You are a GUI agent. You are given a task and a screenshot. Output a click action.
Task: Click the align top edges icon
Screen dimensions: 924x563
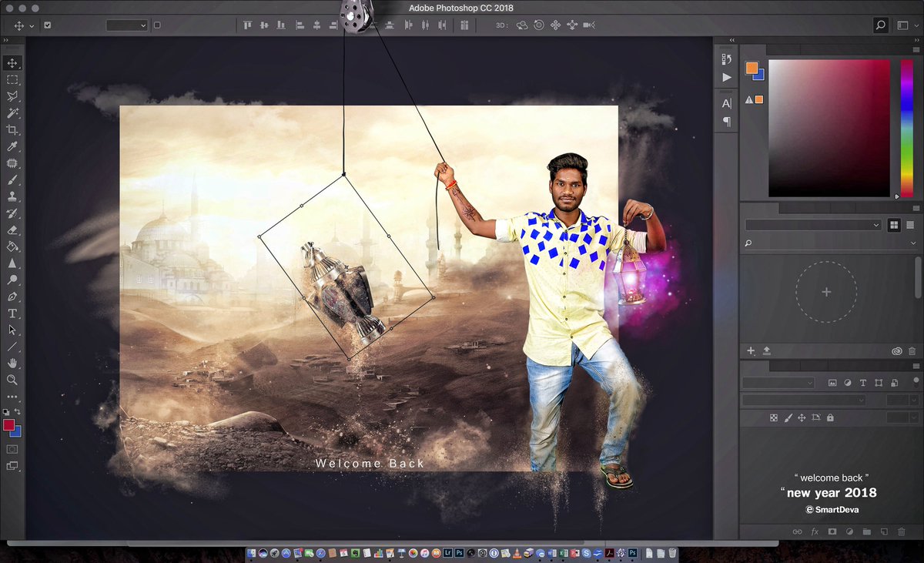[247, 25]
